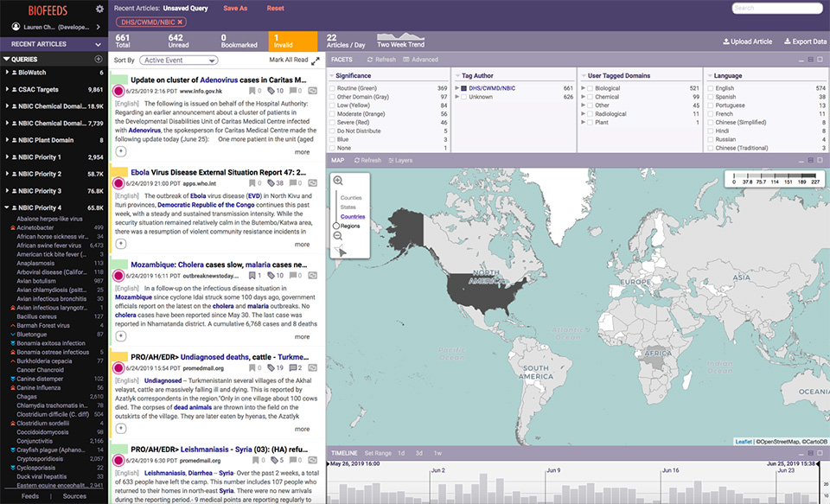Check the Moderate (Orange) facet
The image size is (830, 504).
point(332,114)
